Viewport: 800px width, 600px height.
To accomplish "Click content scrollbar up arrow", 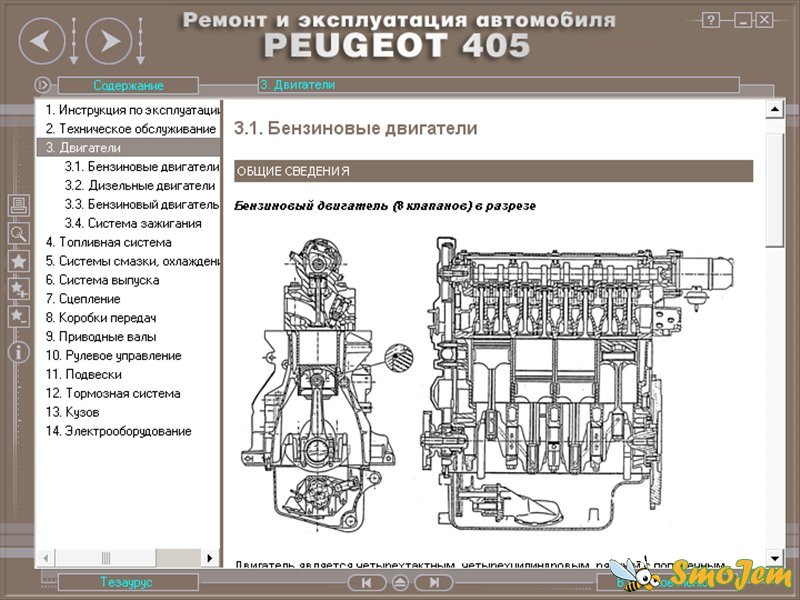I will coord(775,109).
